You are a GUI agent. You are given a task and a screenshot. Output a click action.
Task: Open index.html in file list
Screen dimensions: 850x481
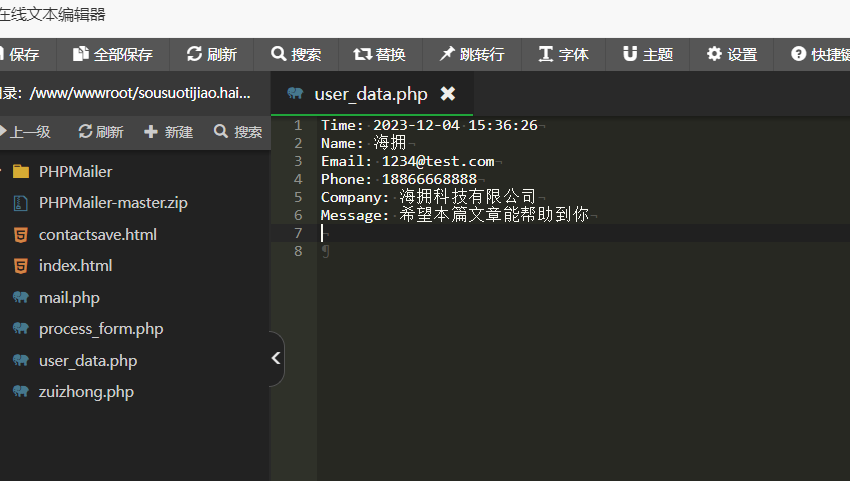pyautogui.click(x=75, y=266)
